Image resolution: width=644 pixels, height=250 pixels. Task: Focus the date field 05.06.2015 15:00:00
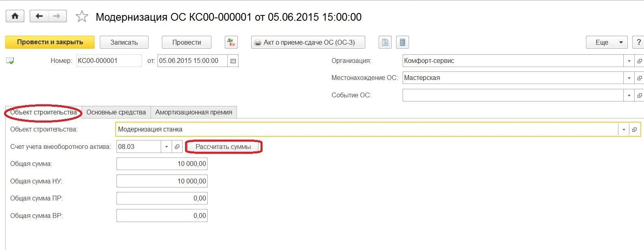pos(192,61)
